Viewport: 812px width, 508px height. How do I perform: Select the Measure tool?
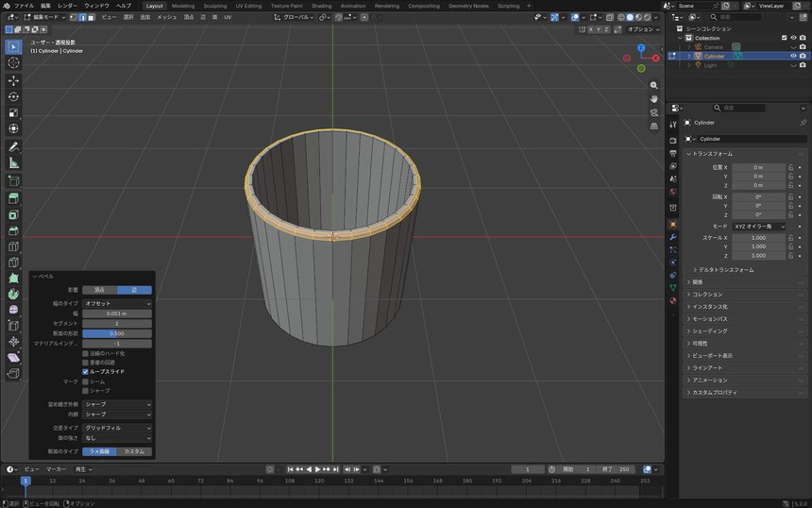coord(13,163)
